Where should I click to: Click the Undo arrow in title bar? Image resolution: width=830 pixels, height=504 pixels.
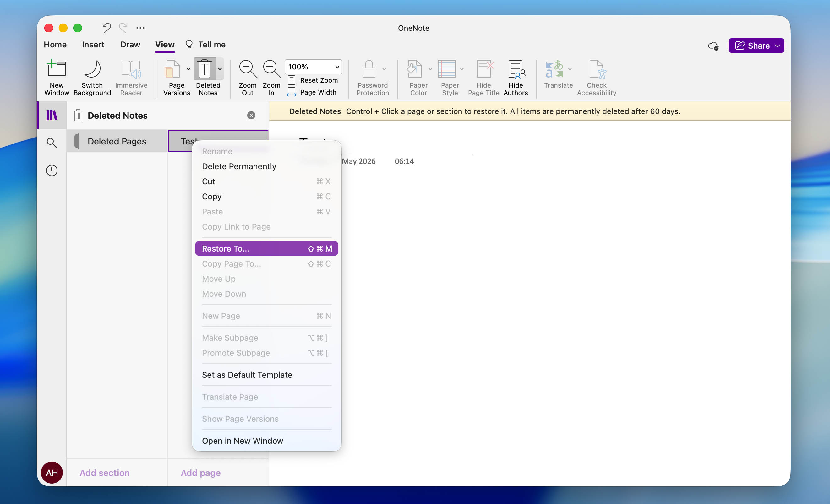(106, 28)
